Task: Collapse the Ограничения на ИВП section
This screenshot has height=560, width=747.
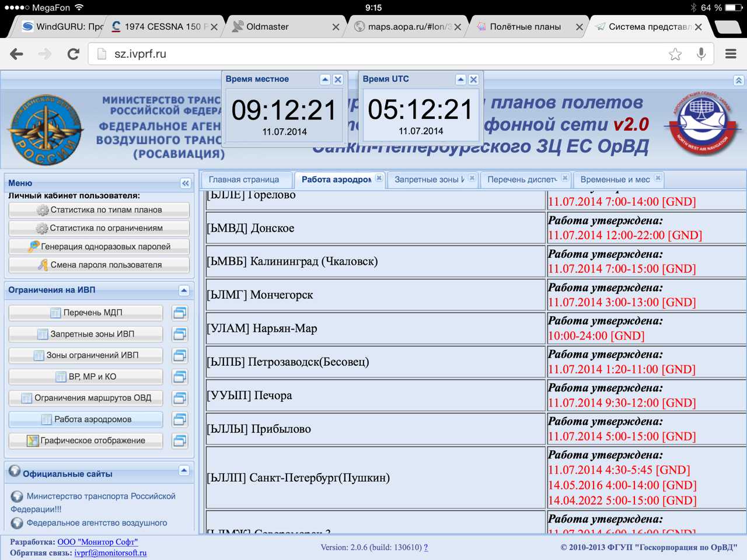Action: (x=184, y=290)
